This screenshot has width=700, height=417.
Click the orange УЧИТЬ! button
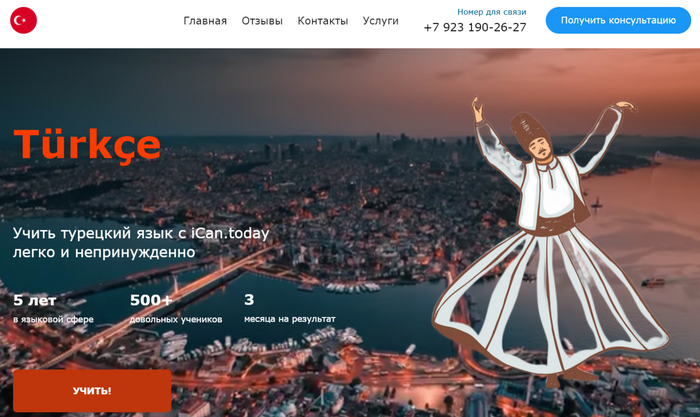point(92,391)
